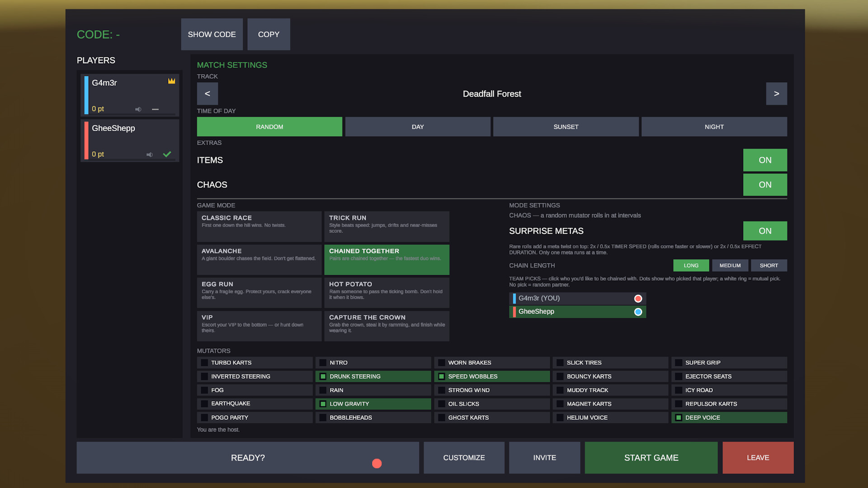Click the dash icon on G4m3r's card
Image resolution: width=868 pixels, height=488 pixels.
155,109
